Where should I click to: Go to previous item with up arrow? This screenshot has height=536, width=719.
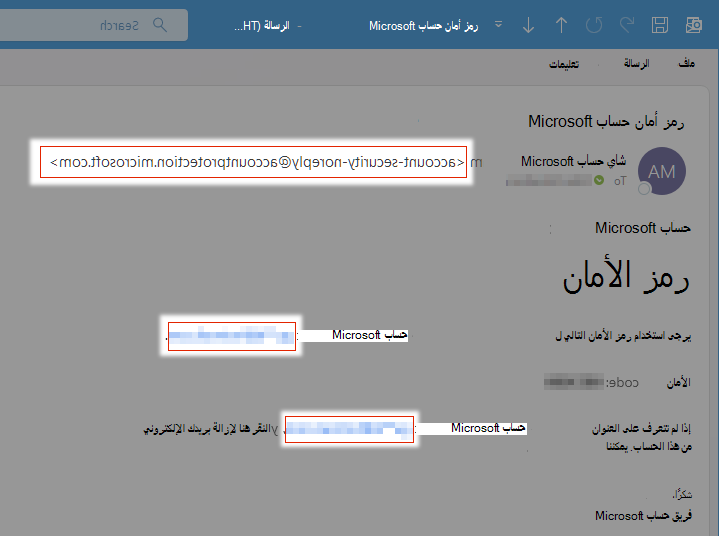(561, 25)
